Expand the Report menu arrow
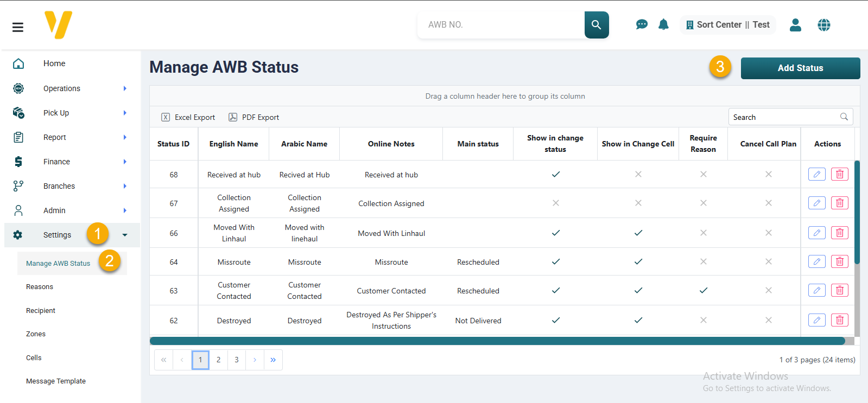The height and width of the screenshot is (403, 868). coord(125,137)
